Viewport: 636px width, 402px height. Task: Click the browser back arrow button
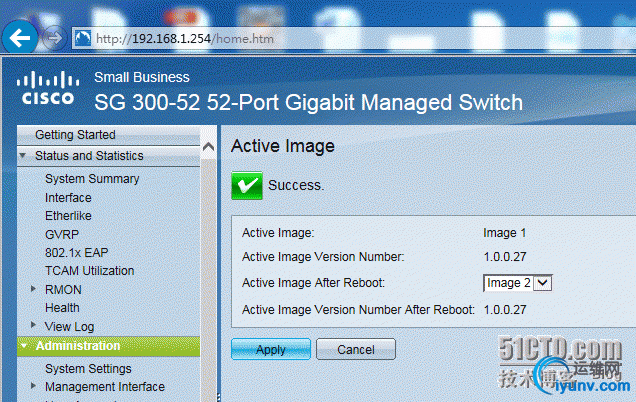22,39
